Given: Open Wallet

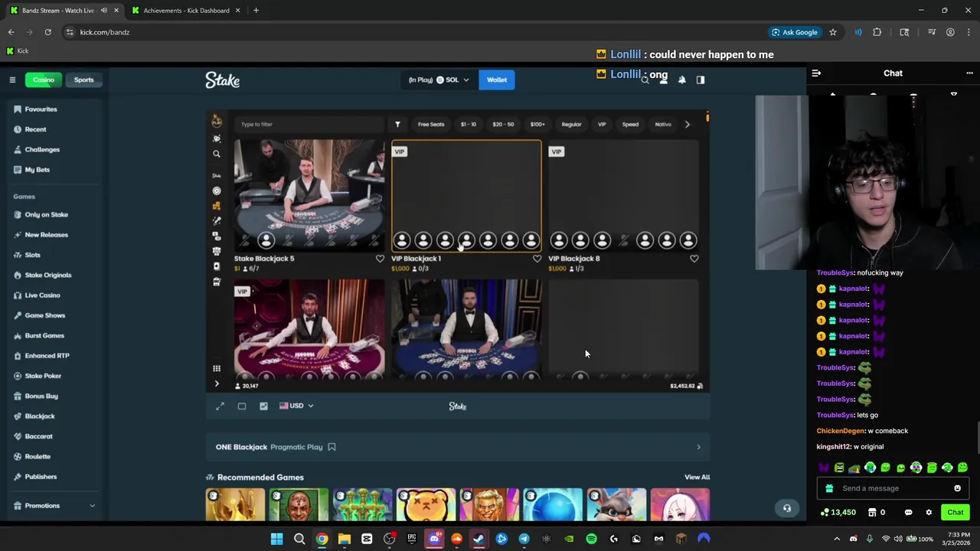Looking at the screenshot, I should point(497,80).
